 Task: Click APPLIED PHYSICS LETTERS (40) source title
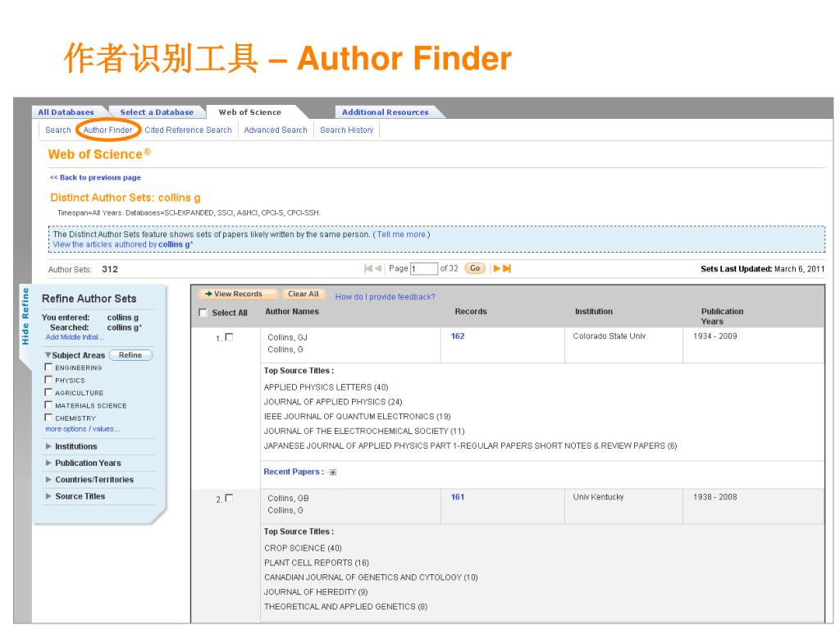pyautogui.click(x=326, y=387)
